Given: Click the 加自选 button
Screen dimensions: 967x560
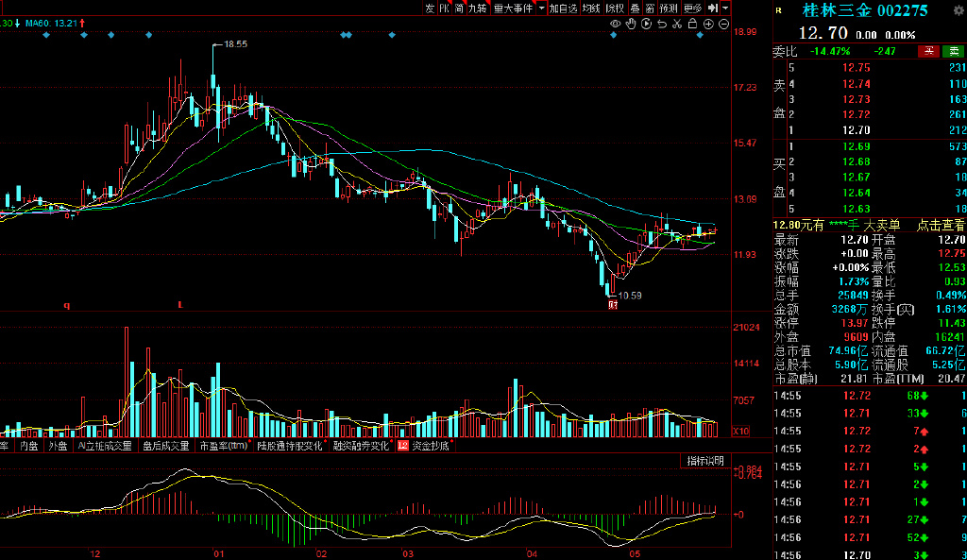Looking at the screenshot, I should [563, 8].
